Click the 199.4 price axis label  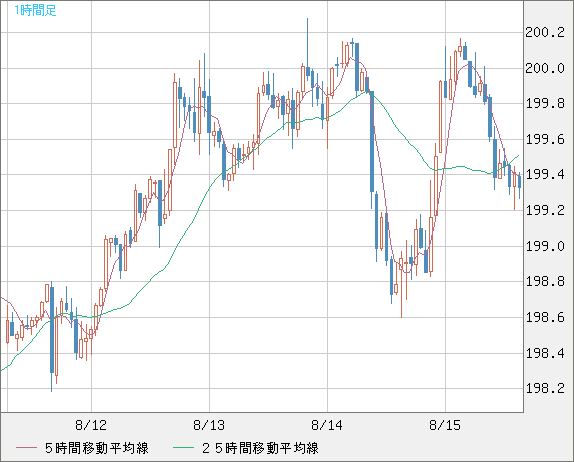click(545, 175)
